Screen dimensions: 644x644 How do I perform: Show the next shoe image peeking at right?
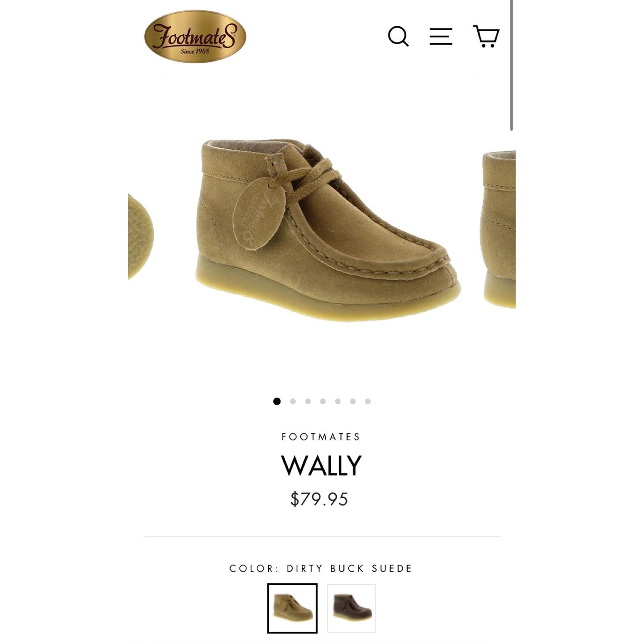499,229
